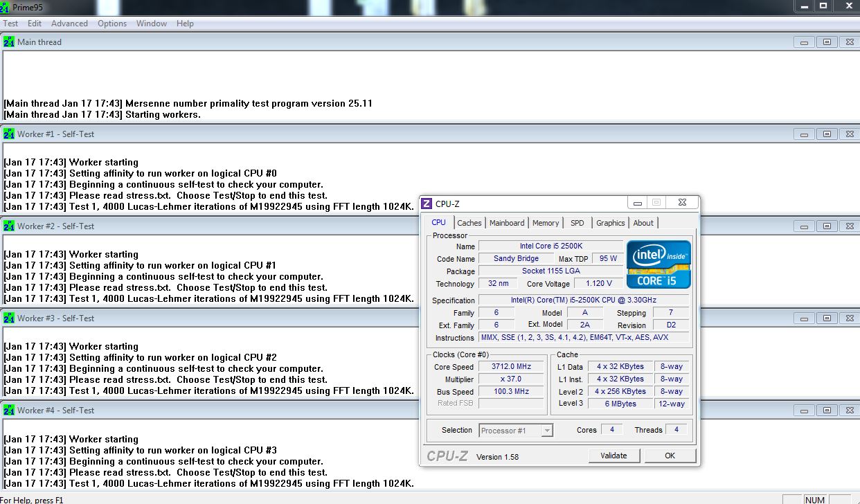Viewport: 860px width, 504px height.
Task: Switch to the Memory tab
Action: [x=546, y=223]
